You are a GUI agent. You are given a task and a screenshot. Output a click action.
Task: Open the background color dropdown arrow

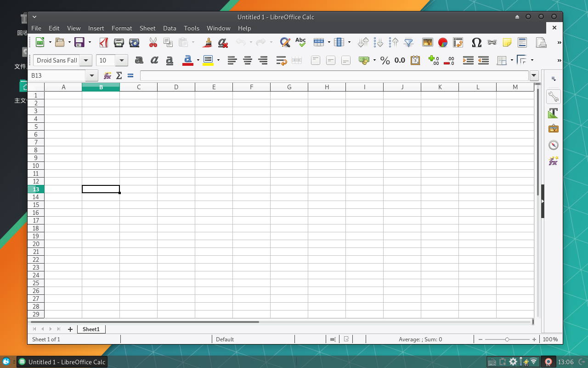pos(218,60)
